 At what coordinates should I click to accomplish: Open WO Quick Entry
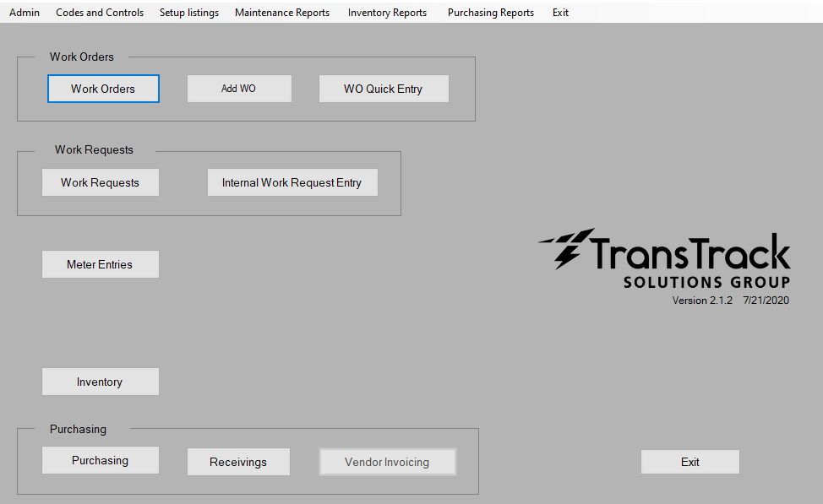click(x=384, y=89)
